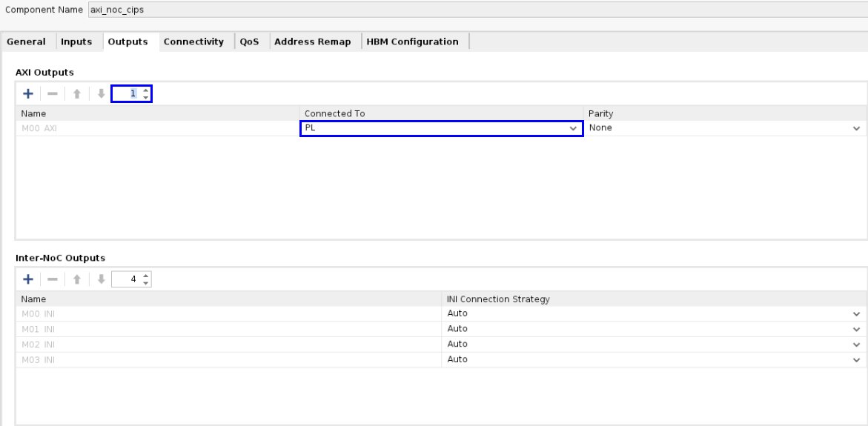This screenshot has width=868, height=426.
Task: Click the AXI Outputs count spinner field
Action: (126, 94)
